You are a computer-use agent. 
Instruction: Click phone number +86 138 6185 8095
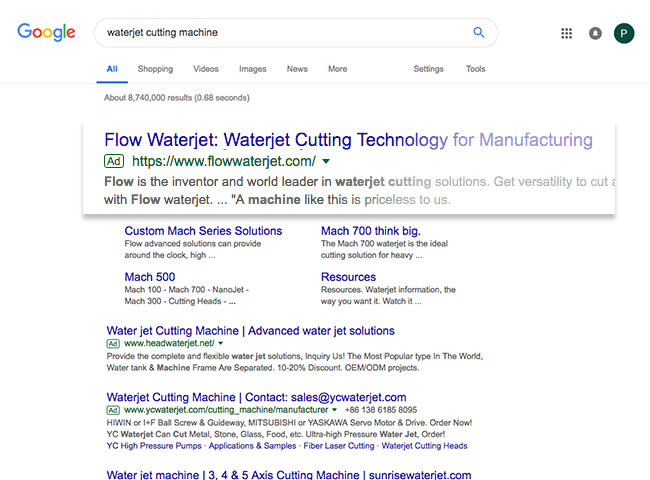coord(381,410)
